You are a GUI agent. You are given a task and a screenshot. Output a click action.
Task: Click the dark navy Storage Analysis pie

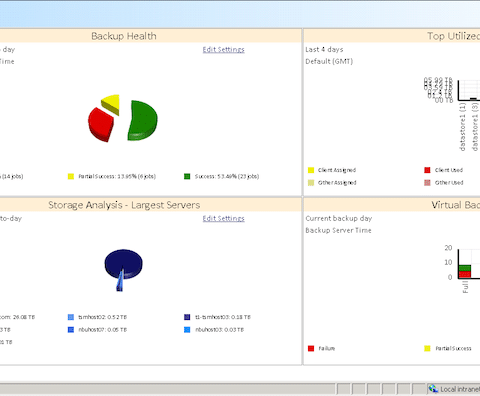[x=124, y=263]
